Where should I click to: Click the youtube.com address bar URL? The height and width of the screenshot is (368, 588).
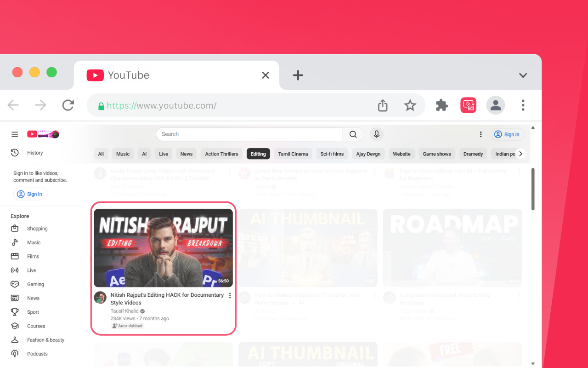(162, 106)
